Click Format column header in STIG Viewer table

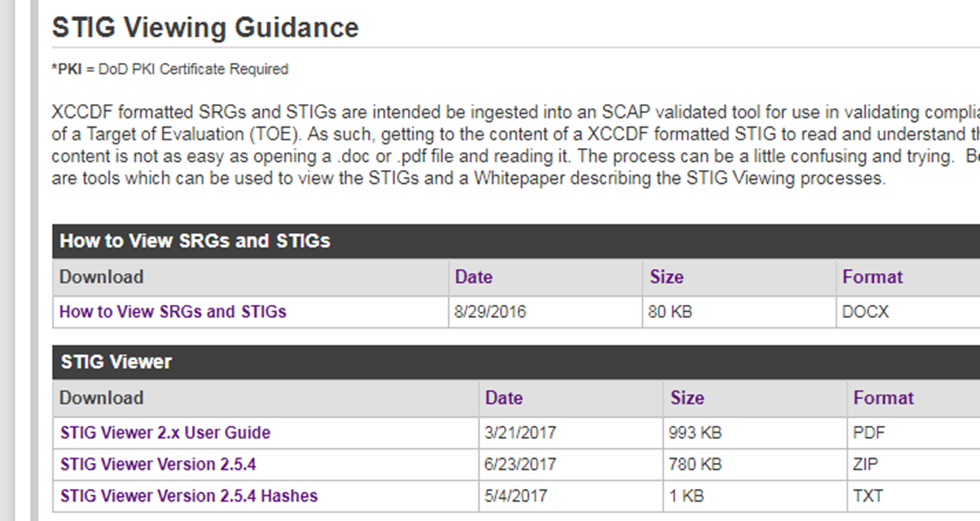(883, 398)
